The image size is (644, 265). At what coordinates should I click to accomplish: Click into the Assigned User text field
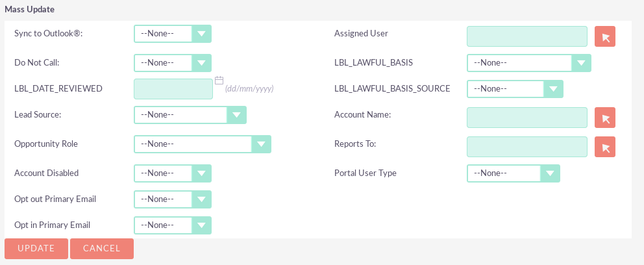coord(527,37)
